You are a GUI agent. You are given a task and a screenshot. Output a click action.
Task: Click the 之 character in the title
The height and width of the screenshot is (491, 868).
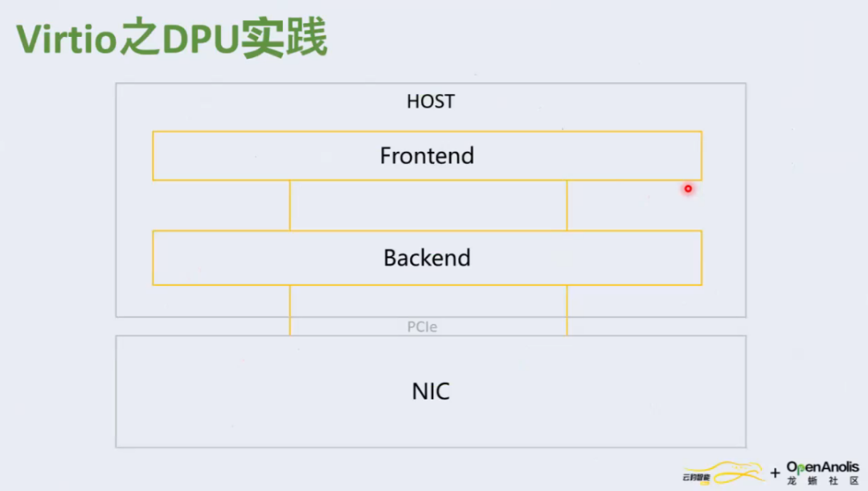pyautogui.click(x=140, y=38)
